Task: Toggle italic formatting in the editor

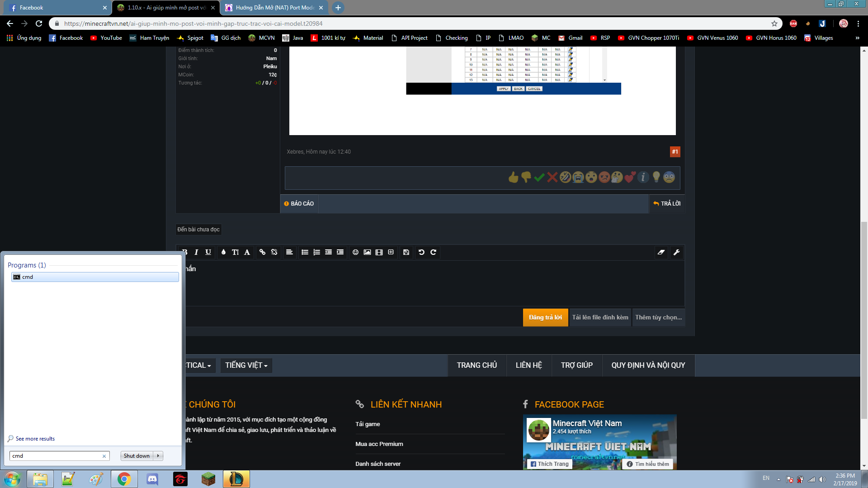Action: pyautogui.click(x=196, y=252)
